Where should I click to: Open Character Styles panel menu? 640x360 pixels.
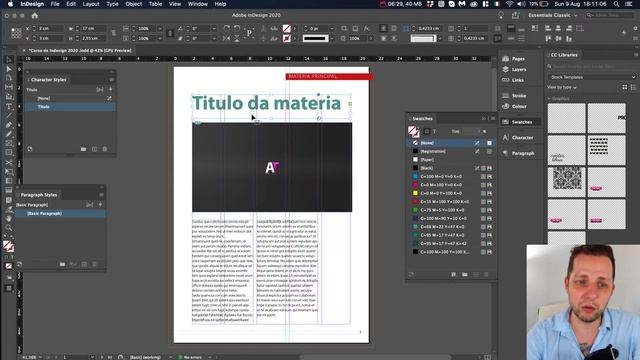(111, 80)
